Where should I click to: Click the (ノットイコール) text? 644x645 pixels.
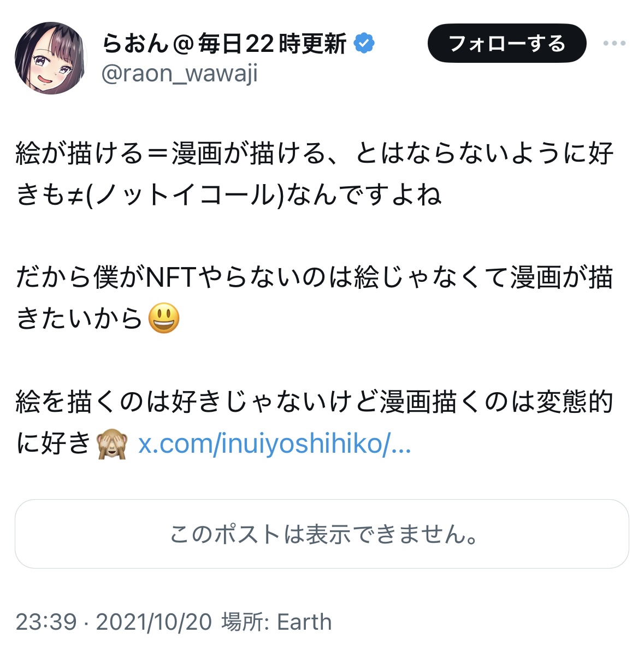pos(186,195)
